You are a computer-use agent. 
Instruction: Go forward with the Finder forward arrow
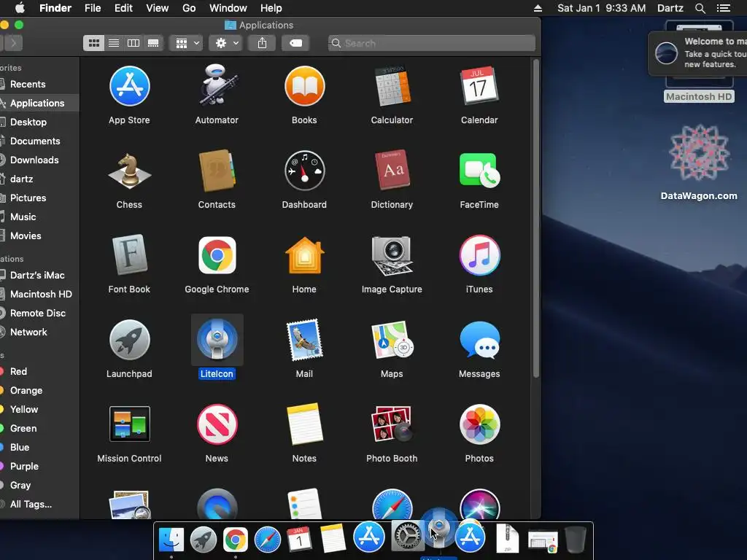13,43
